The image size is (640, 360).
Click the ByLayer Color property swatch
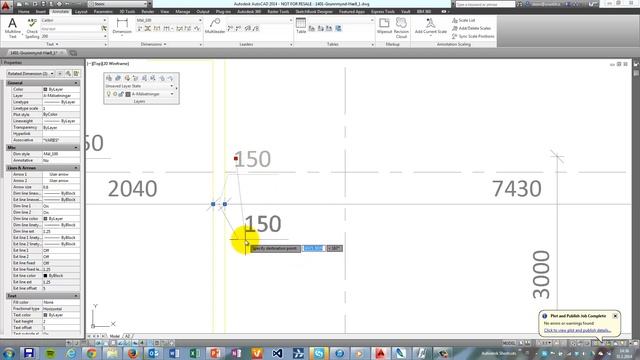point(45,89)
